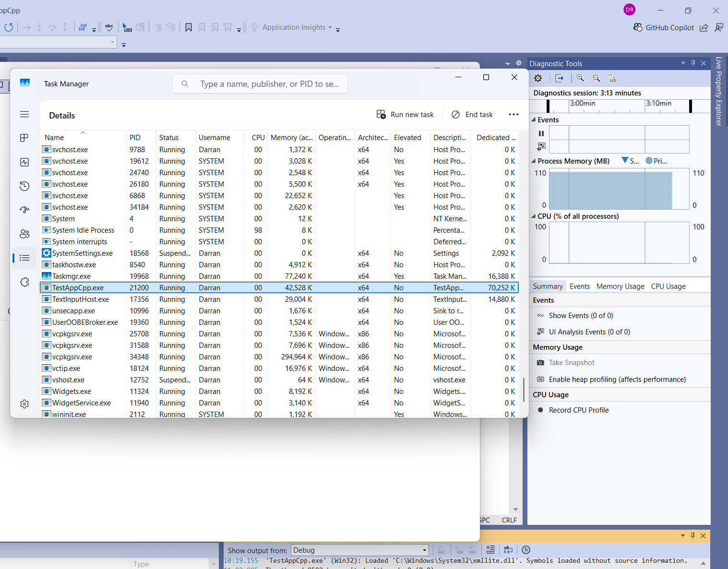Viewport: 728px width, 569px height.
Task: Pin the Diagnostic Tools panel
Action: coord(693,63)
